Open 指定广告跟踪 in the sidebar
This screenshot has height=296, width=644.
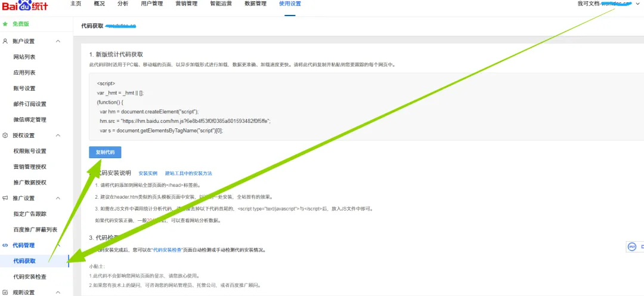pos(30,214)
